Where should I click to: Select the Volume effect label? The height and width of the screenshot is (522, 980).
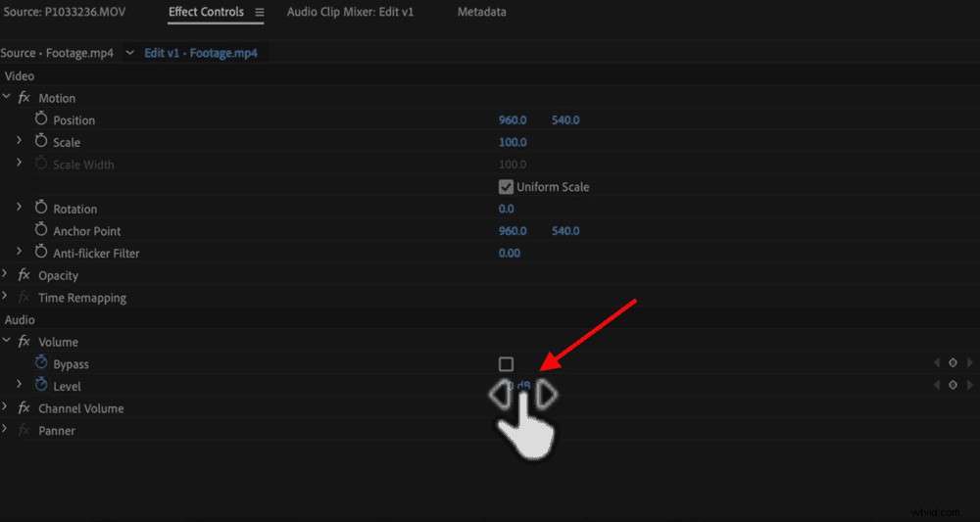pos(58,342)
